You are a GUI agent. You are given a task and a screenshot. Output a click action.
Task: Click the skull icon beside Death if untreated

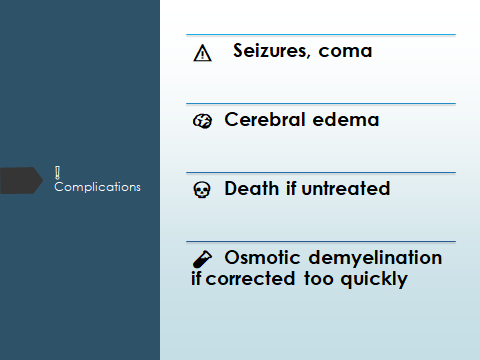coord(202,190)
